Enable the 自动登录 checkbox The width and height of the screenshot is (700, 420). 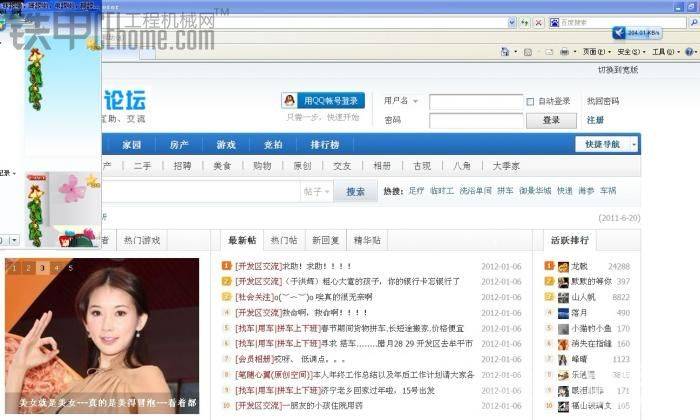click(530, 102)
